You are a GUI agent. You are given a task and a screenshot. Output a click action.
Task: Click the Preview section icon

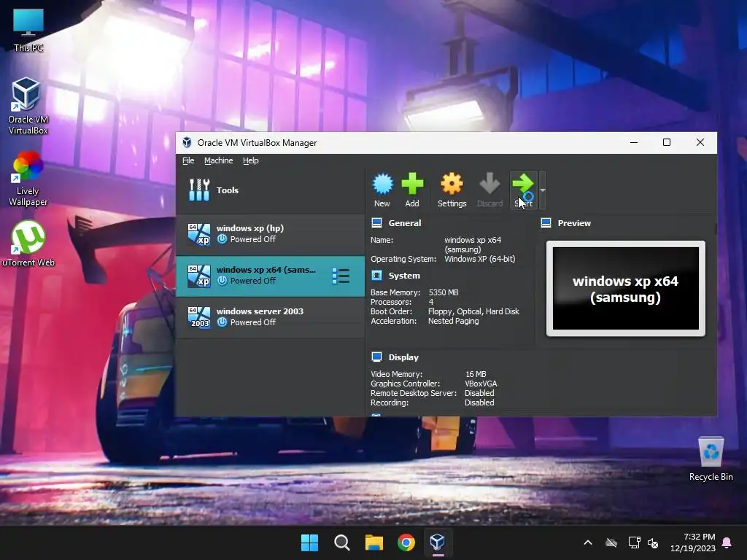point(546,223)
